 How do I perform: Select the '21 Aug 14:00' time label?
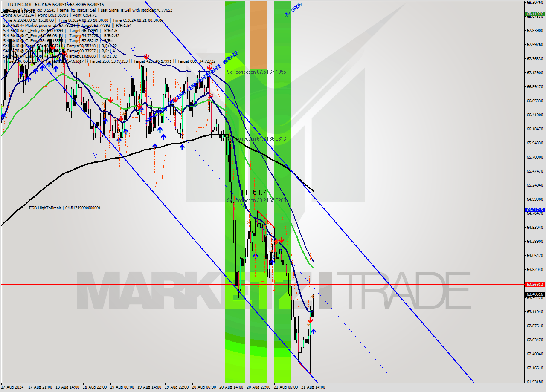click(313, 387)
